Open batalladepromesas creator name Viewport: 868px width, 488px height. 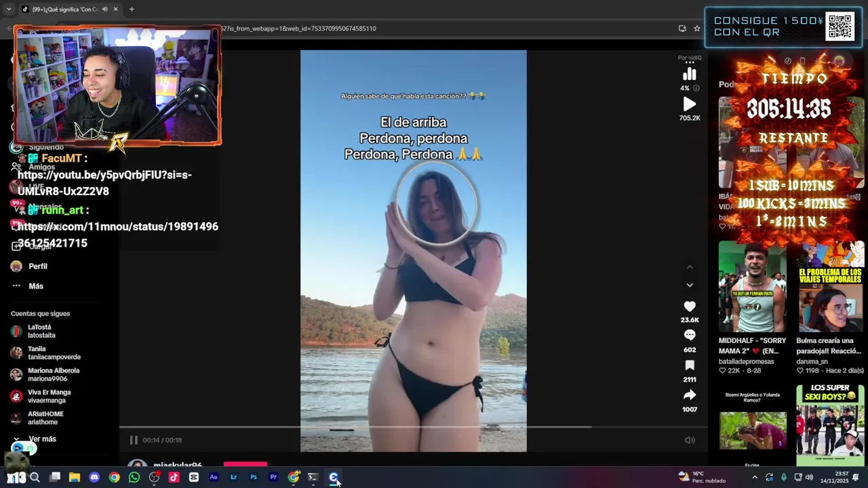point(746,361)
